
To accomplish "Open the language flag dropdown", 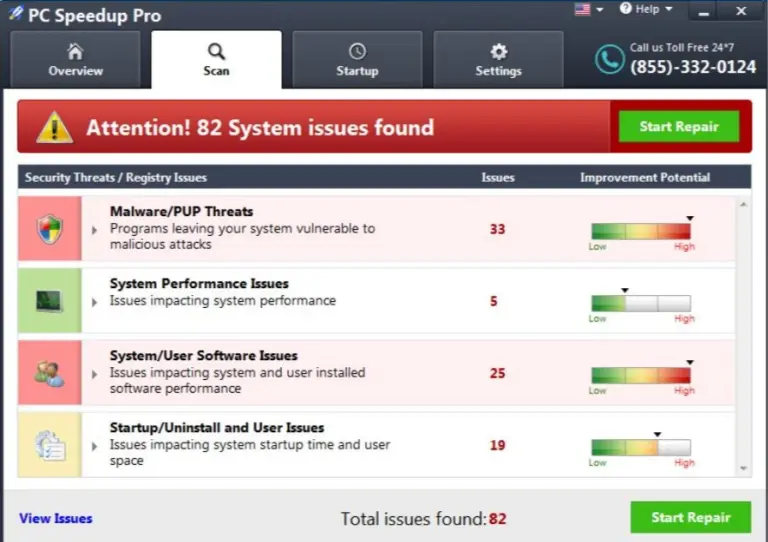I will pos(588,9).
